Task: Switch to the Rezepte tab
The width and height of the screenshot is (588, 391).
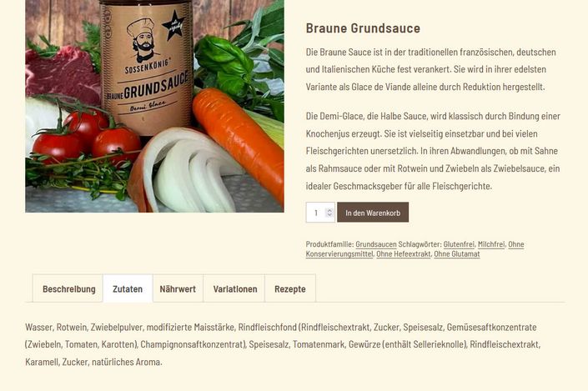Action: 290,288
